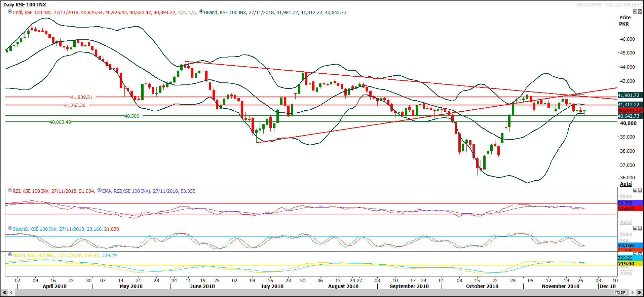Click the 41,839.31 resistance line label

point(81,97)
